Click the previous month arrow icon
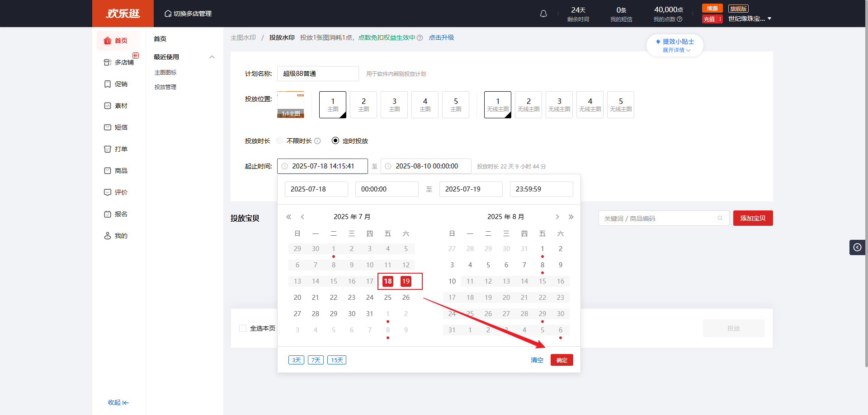 tap(302, 217)
